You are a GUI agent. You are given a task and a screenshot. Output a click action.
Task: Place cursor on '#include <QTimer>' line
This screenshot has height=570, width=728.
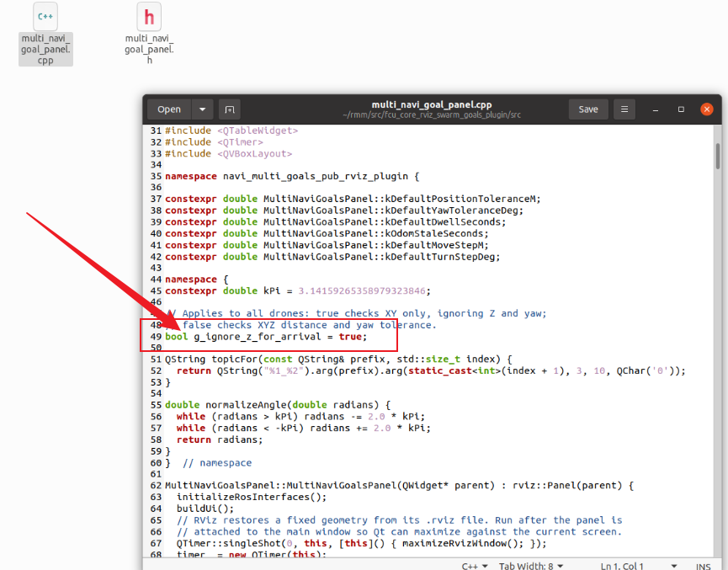tap(214, 142)
